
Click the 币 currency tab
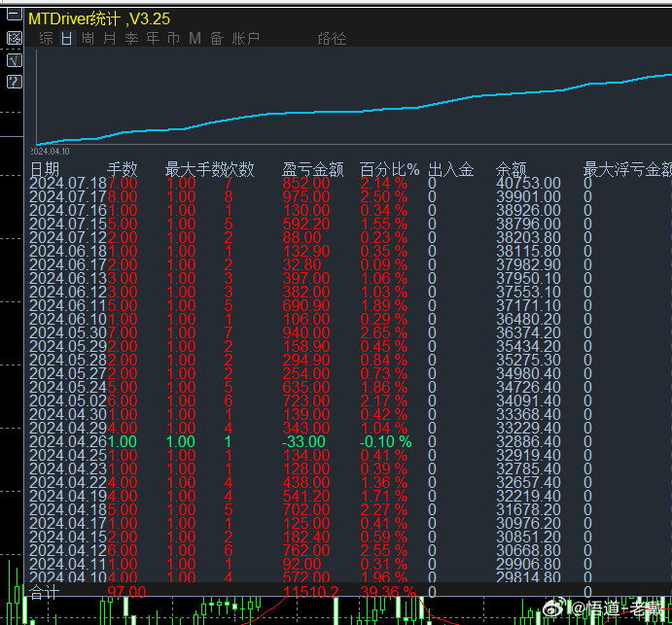pos(173,39)
